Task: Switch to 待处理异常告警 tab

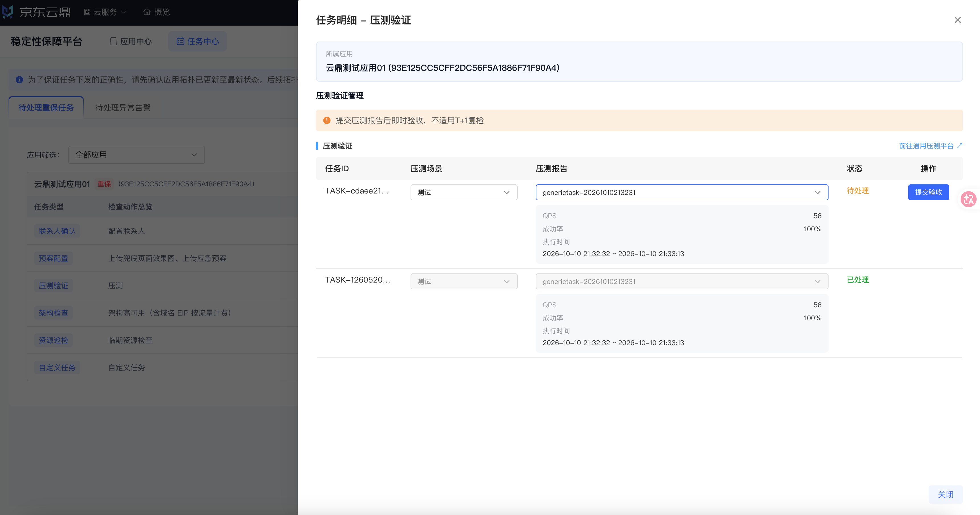Action: pyautogui.click(x=123, y=108)
